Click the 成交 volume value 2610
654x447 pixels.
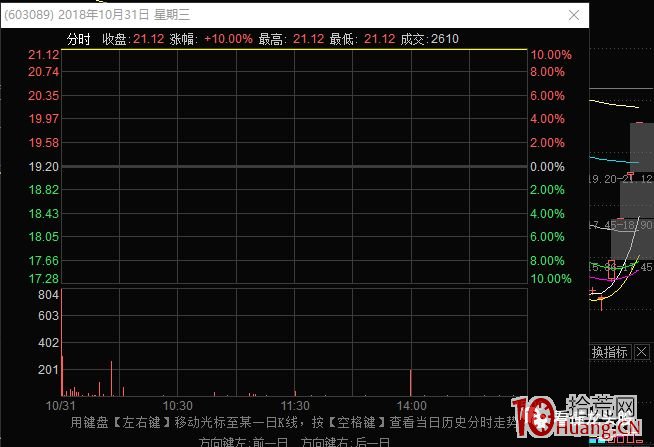(x=445, y=39)
